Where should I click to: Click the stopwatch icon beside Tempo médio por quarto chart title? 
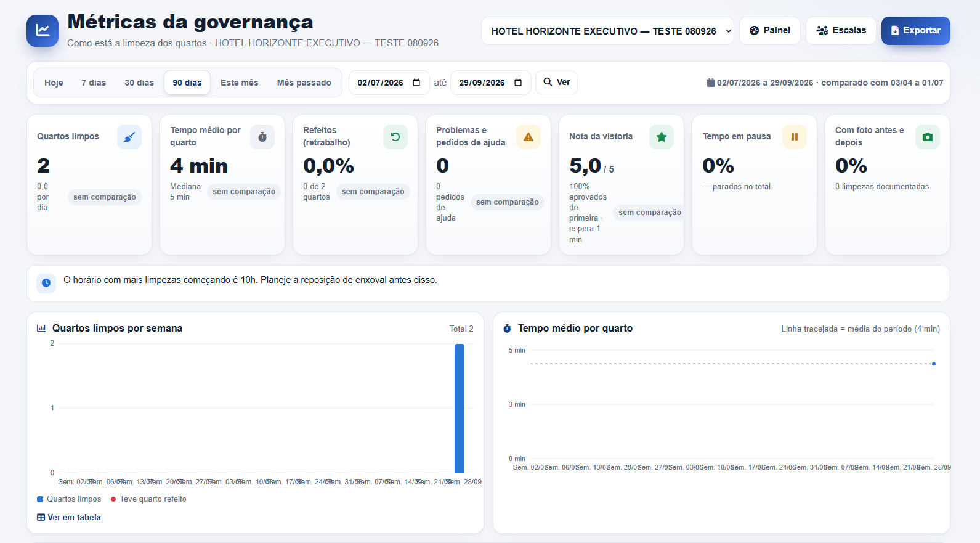[507, 329]
